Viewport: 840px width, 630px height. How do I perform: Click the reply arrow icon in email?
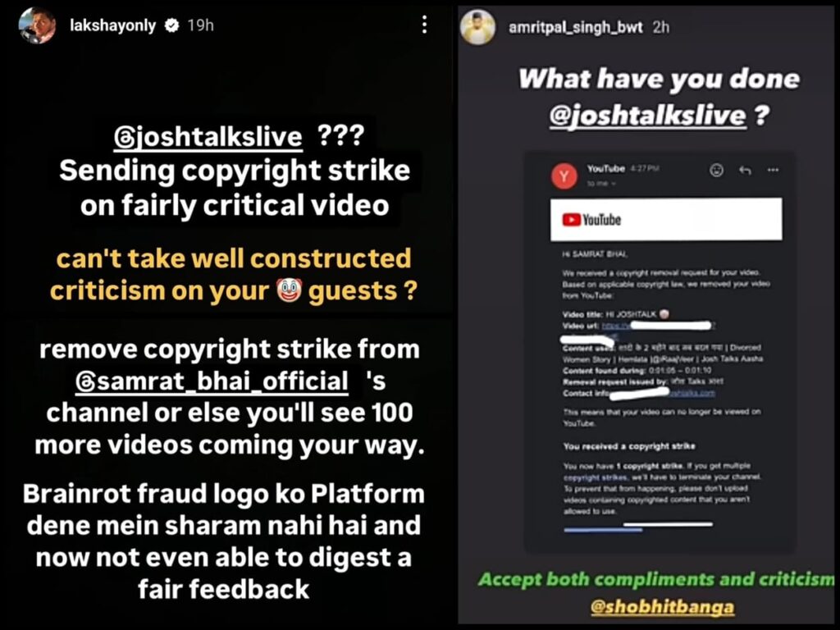pyautogui.click(x=745, y=171)
